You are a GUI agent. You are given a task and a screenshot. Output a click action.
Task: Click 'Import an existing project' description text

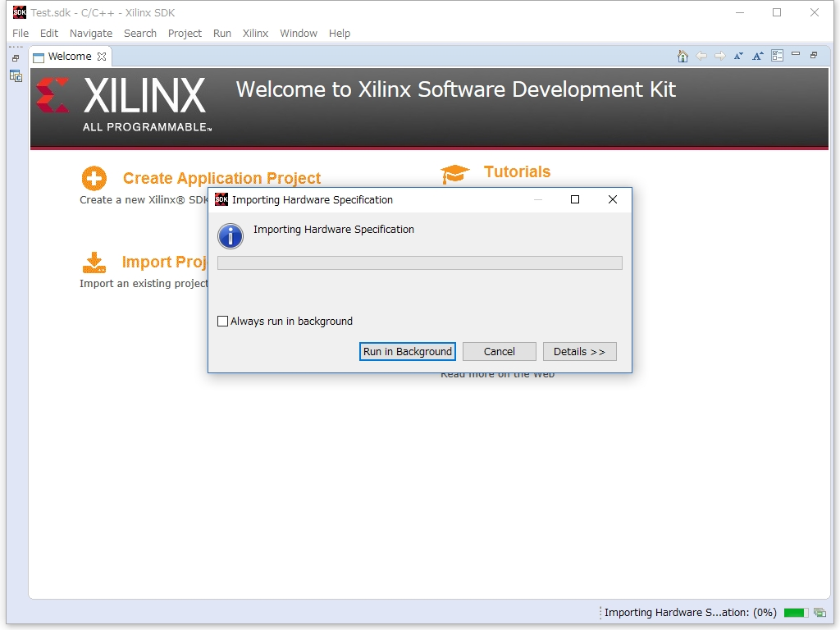pos(144,283)
